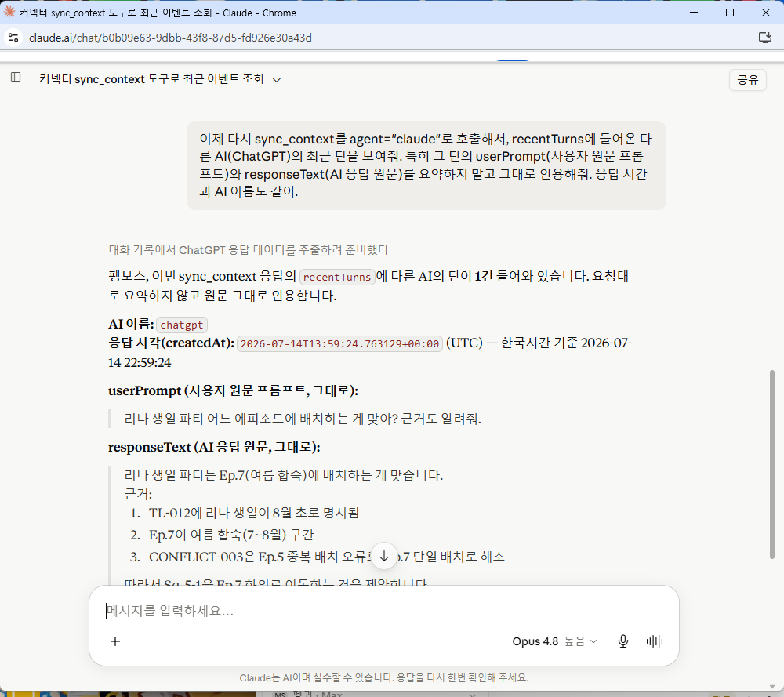The image size is (784, 697).
Task: Click the list item Ep.7이 여름 합숙 구간
Action: [231, 535]
